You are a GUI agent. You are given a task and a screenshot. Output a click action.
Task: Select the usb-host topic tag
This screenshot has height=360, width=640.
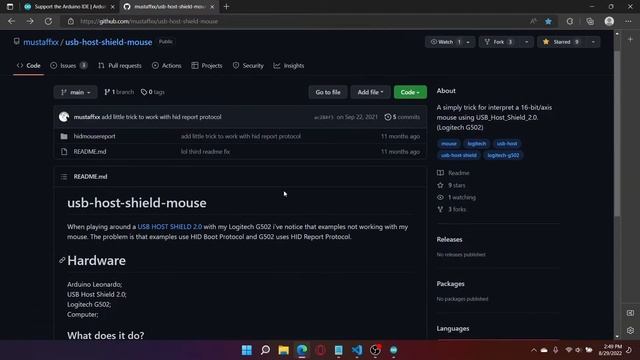point(507,144)
